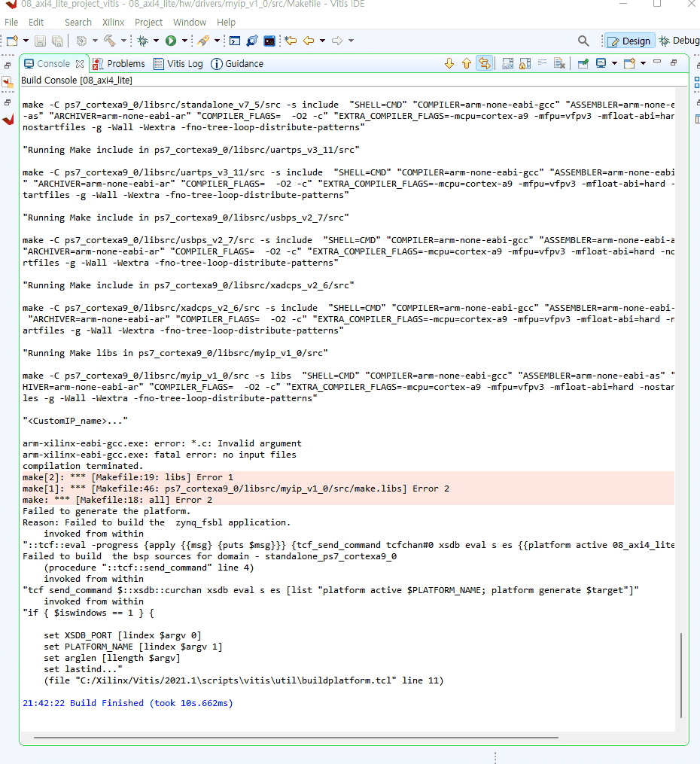Open the external tools dropdown arrow

218,41
